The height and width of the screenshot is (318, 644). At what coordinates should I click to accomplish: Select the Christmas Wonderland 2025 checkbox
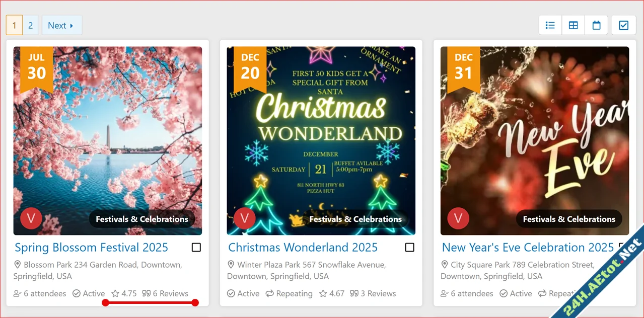(409, 247)
